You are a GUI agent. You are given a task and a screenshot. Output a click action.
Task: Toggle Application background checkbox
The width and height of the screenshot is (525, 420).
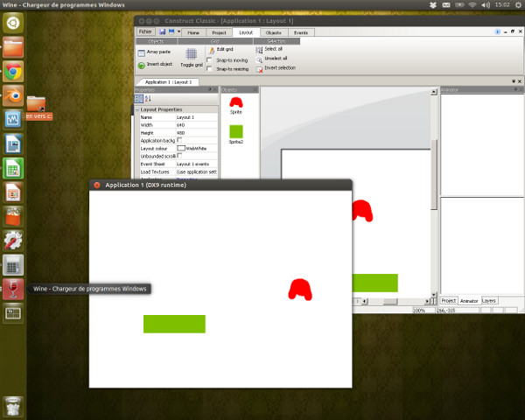(179, 140)
